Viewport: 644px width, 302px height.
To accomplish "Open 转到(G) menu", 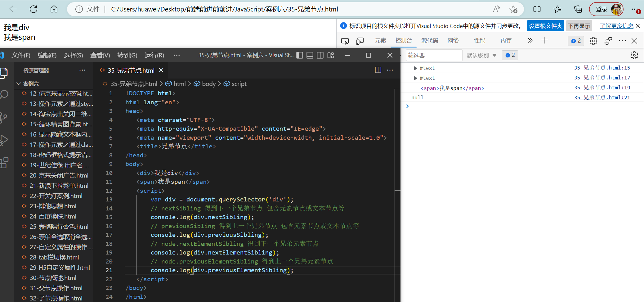I will [127, 55].
